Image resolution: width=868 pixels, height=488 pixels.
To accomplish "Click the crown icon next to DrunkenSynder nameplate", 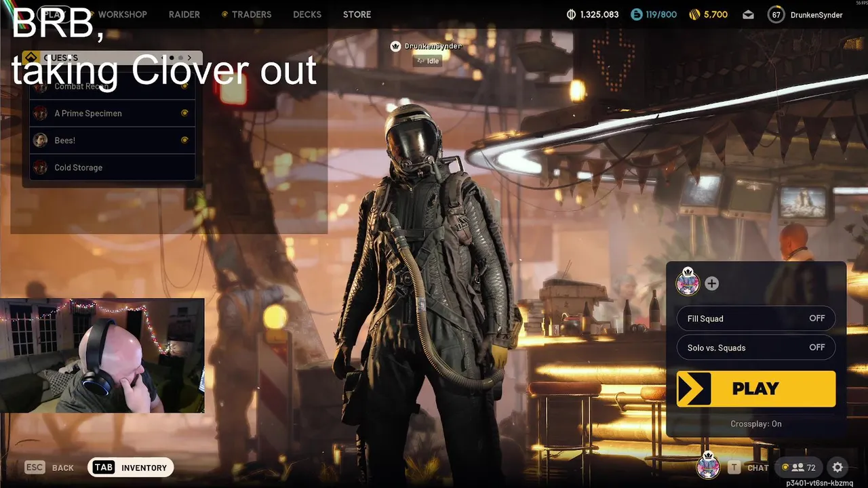I will [395, 46].
